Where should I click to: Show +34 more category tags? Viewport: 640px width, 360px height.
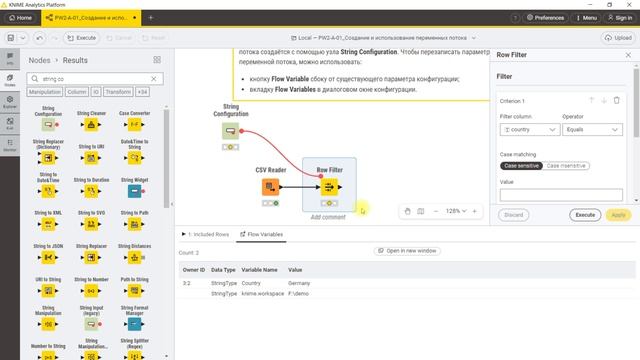142,92
